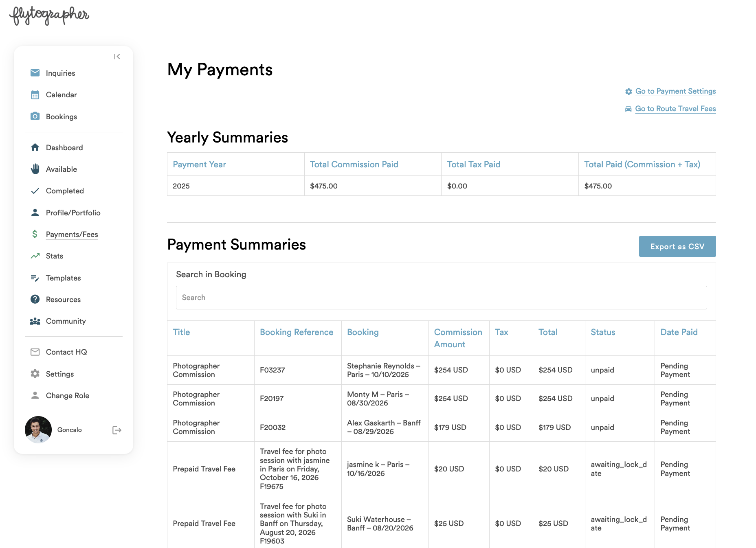Collapse the sidebar with the arrow icon
Screen dimensions: 756x548
coord(117,57)
